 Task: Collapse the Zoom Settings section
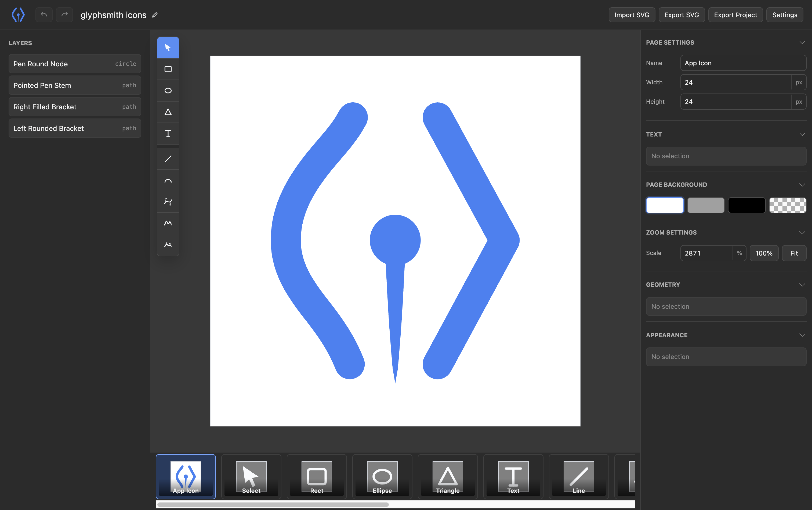[802, 233]
